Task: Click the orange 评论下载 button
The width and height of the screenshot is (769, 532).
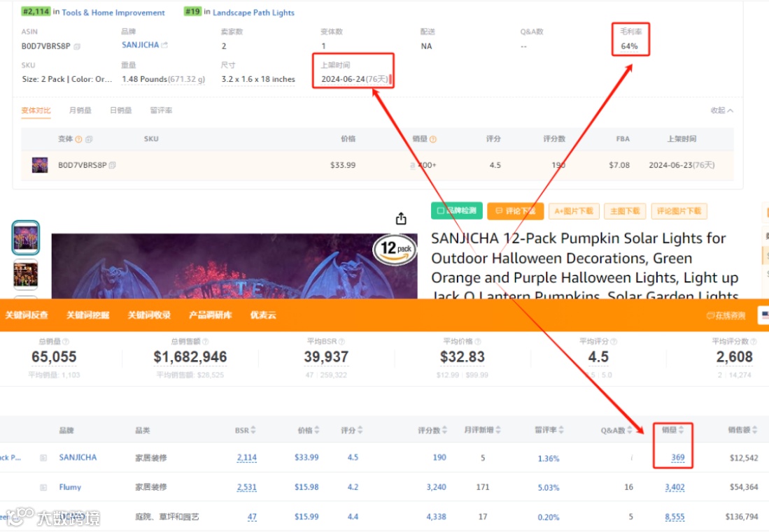Action: click(x=515, y=211)
